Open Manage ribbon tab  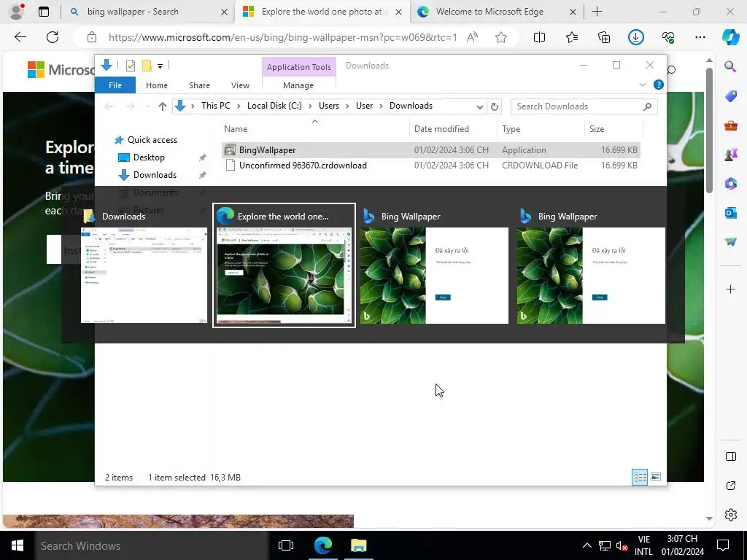point(298,85)
